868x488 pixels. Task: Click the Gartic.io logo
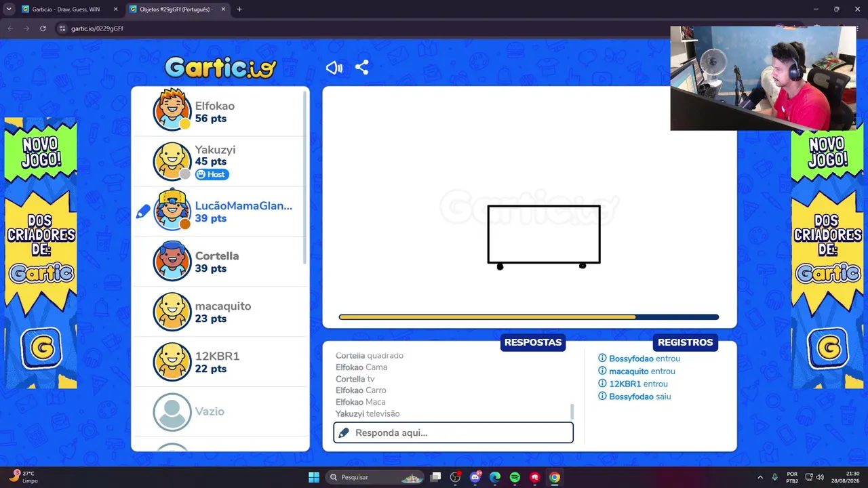[220, 67]
